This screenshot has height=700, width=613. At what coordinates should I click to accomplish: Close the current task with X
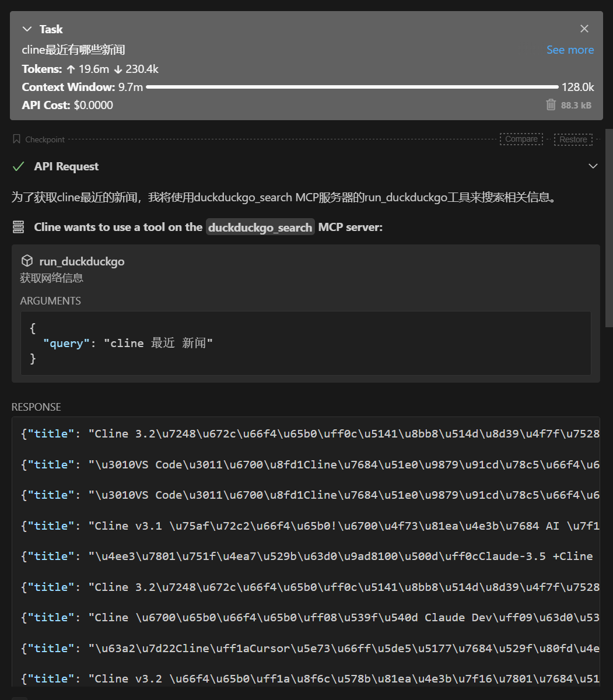click(x=584, y=29)
